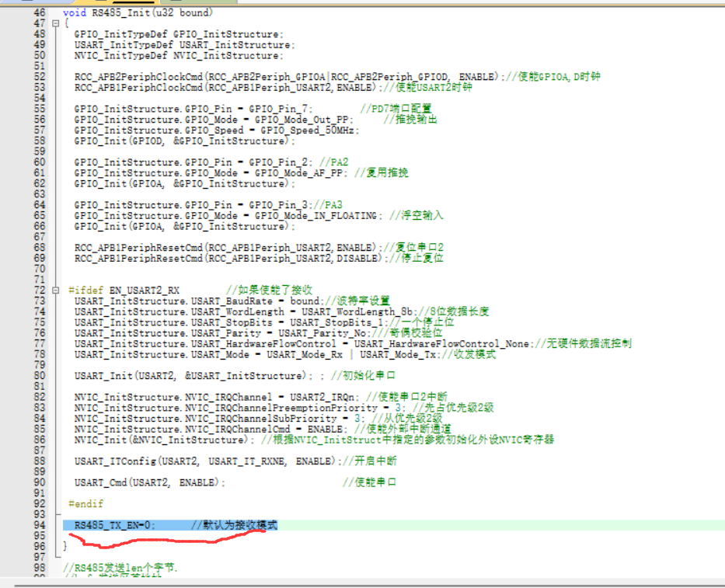Click USART2_IRQn on line 82

[322, 397]
